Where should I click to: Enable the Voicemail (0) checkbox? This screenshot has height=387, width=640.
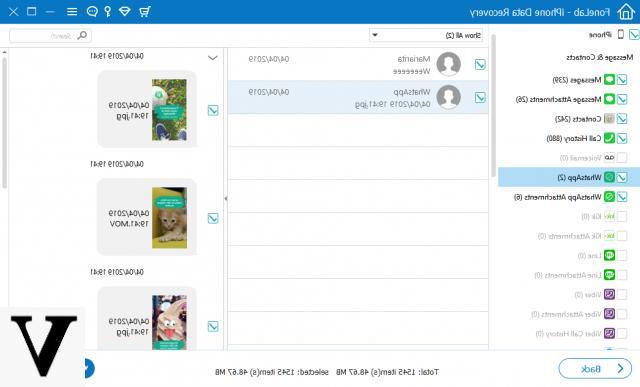(622, 158)
